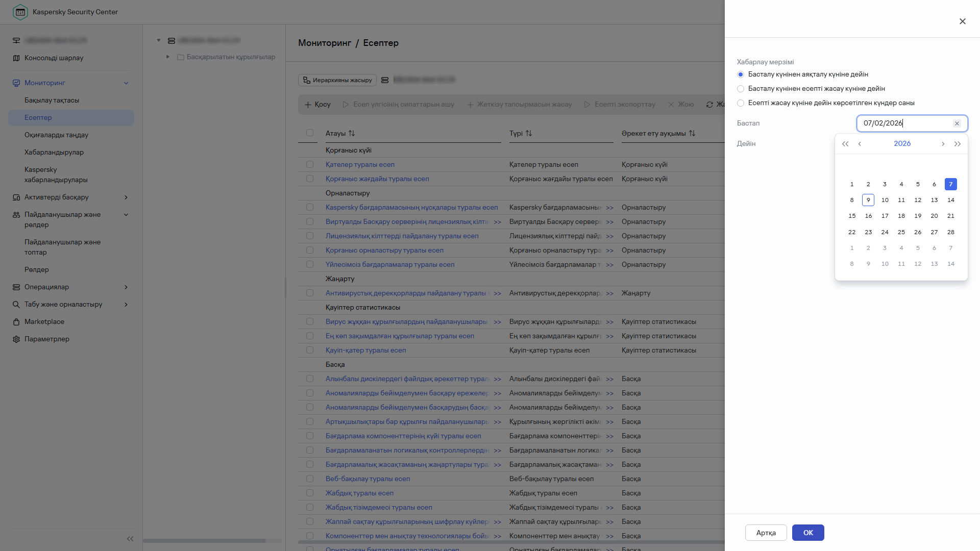
Task: Open the Хабарландырулар menu item
Action: (54, 152)
